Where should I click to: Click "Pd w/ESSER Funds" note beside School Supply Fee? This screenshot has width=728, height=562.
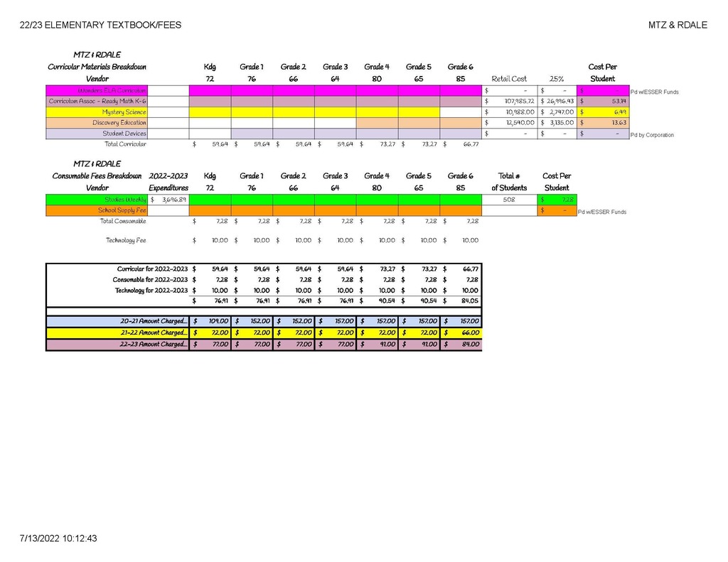[601, 212]
